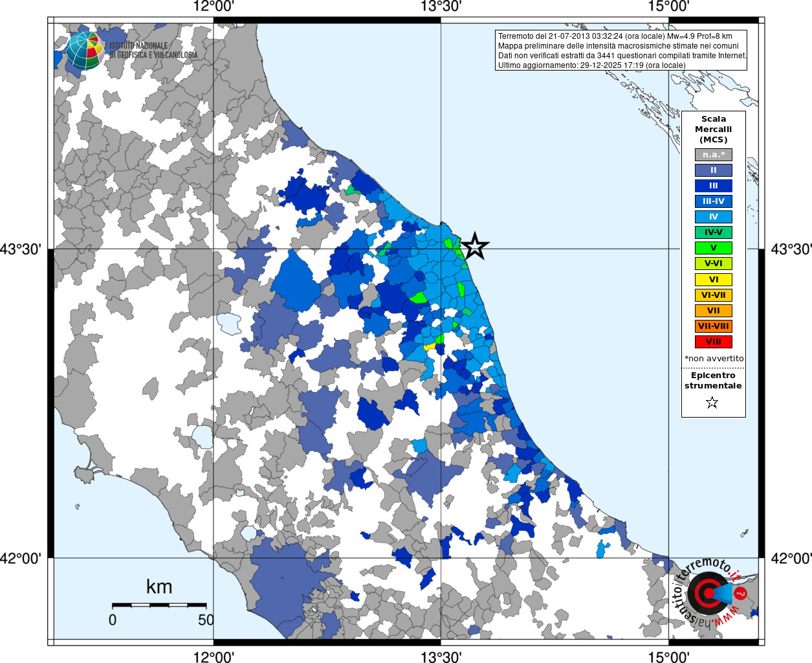Viewport: 812px width, 663px height.
Task: Click the km scale bar
Action: click(159, 605)
